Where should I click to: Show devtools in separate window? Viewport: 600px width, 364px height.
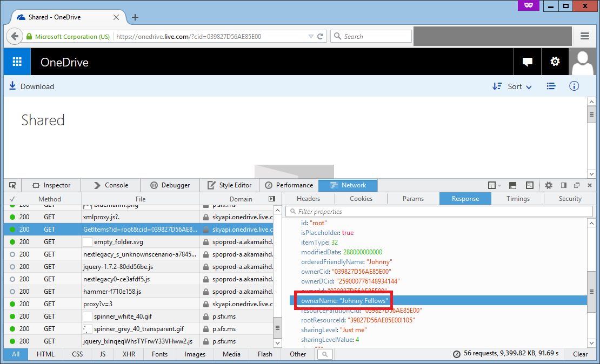coord(577,185)
